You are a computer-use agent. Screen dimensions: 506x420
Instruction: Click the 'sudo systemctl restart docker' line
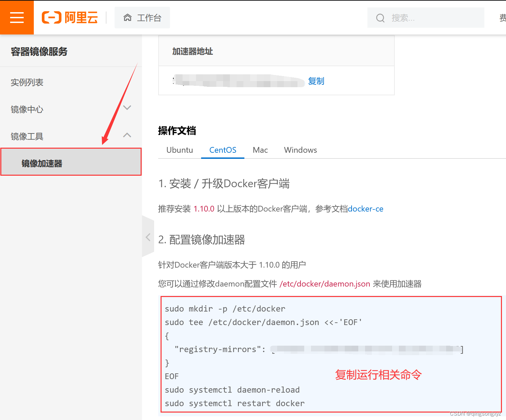click(235, 403)
